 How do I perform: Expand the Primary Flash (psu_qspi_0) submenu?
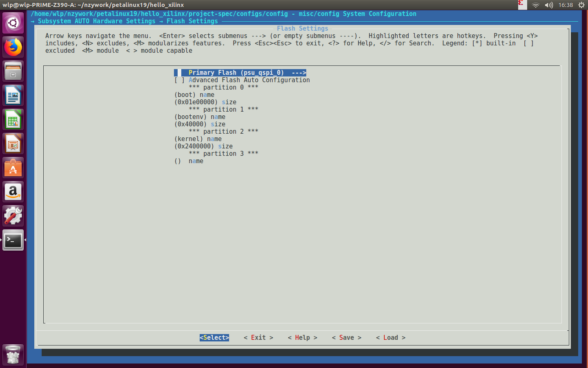coord(240,72)
